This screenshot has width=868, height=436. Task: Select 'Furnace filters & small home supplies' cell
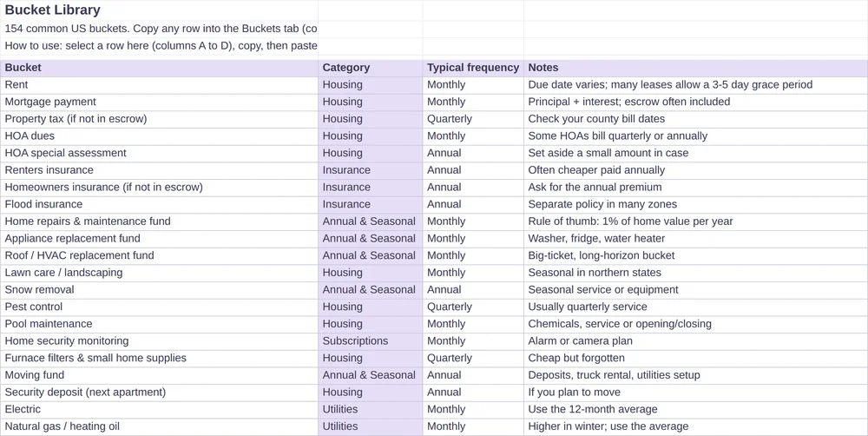pyautogui.click(x=159, y=359)
